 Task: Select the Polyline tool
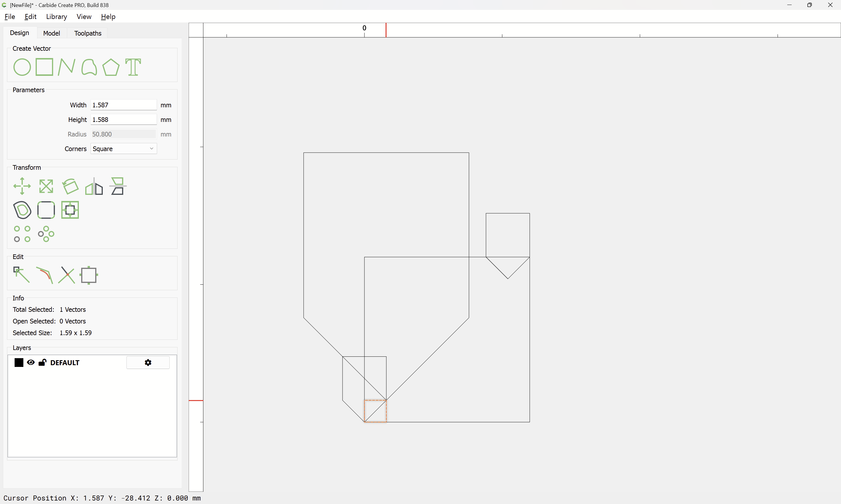(66, 67)
